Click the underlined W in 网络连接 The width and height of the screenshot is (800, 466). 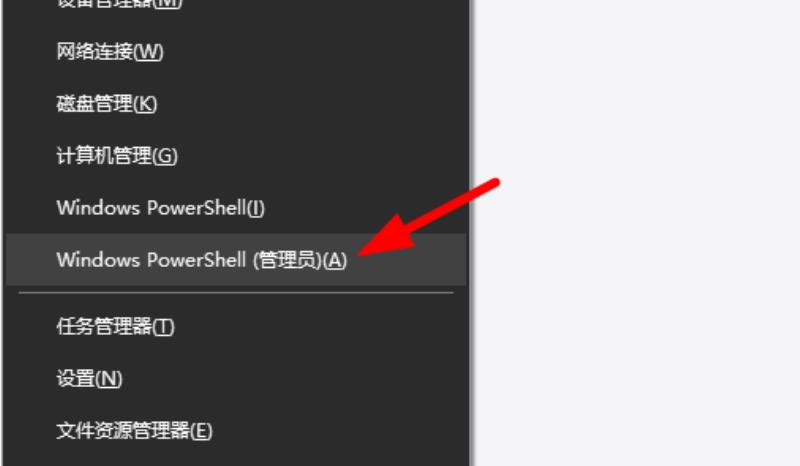coord(148,52)
